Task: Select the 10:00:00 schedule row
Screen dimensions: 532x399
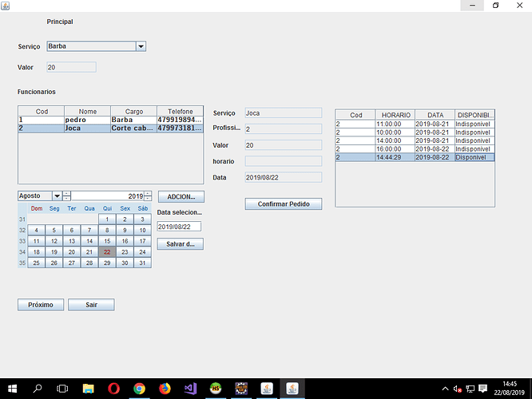Action: point(415,132)
